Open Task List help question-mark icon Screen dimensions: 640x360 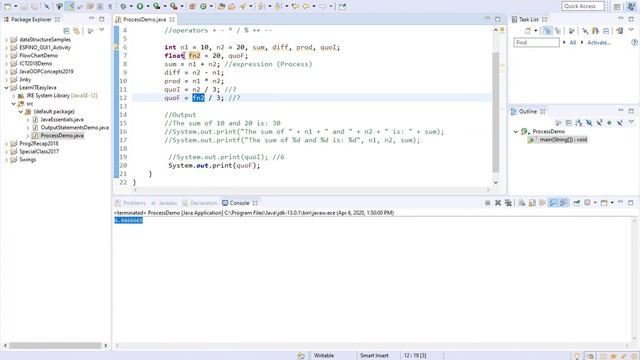tap(634, 42)
